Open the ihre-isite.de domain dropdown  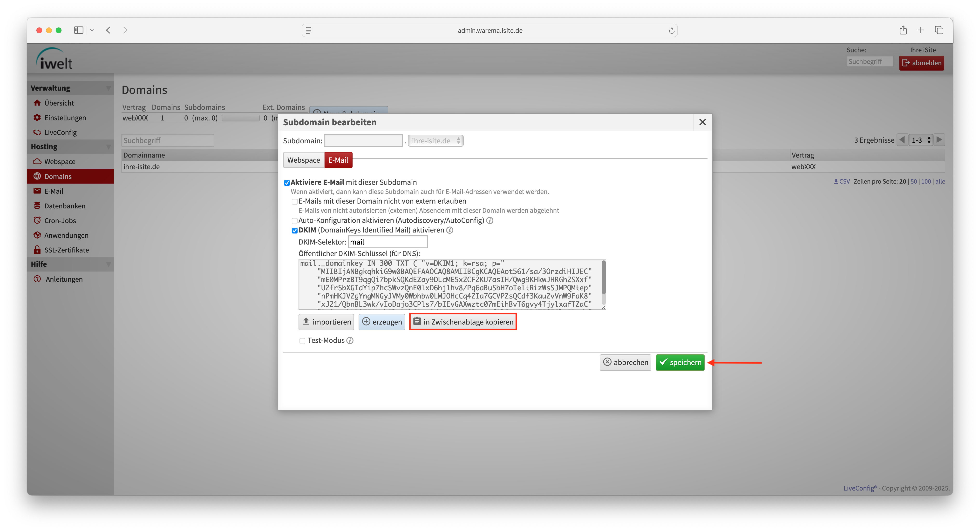click(x=436, y=141)
